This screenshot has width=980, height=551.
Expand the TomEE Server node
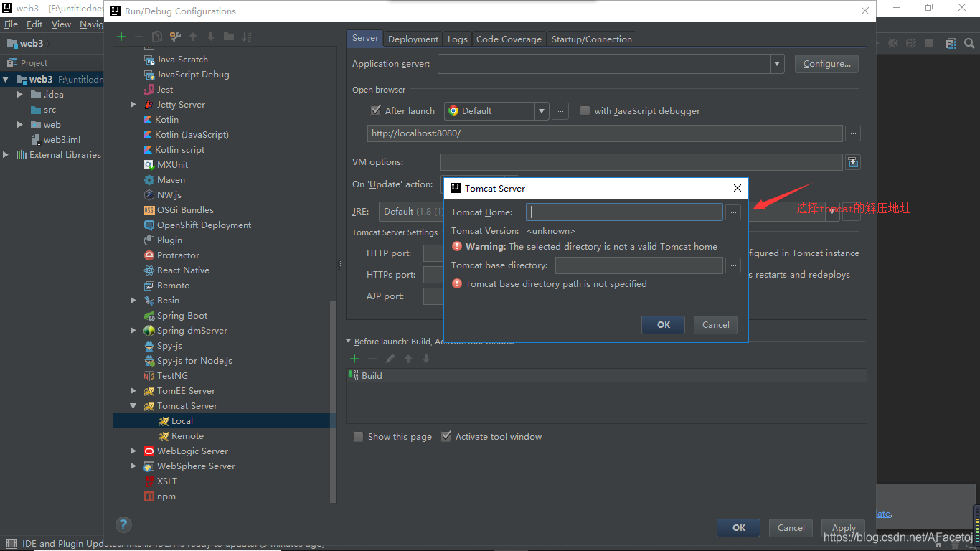[x=133, y=391]
